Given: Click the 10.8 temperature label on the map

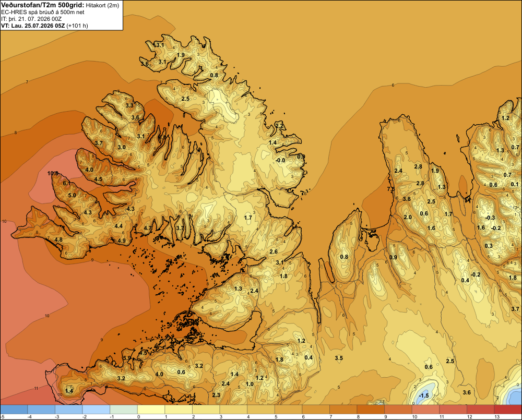Looking at the screenshot, I should click(53, 173).
